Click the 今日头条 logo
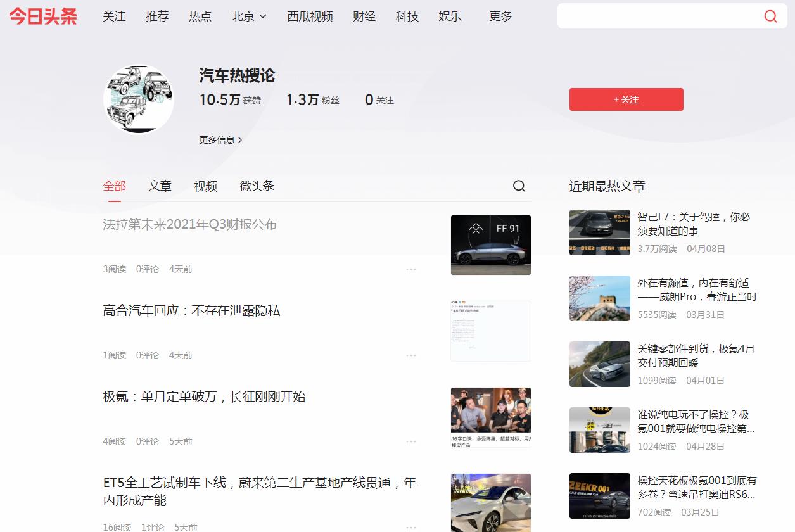Image resolution: width=795 pixels, height=532 pixels. pyautogui.click(x=43, y=16)
